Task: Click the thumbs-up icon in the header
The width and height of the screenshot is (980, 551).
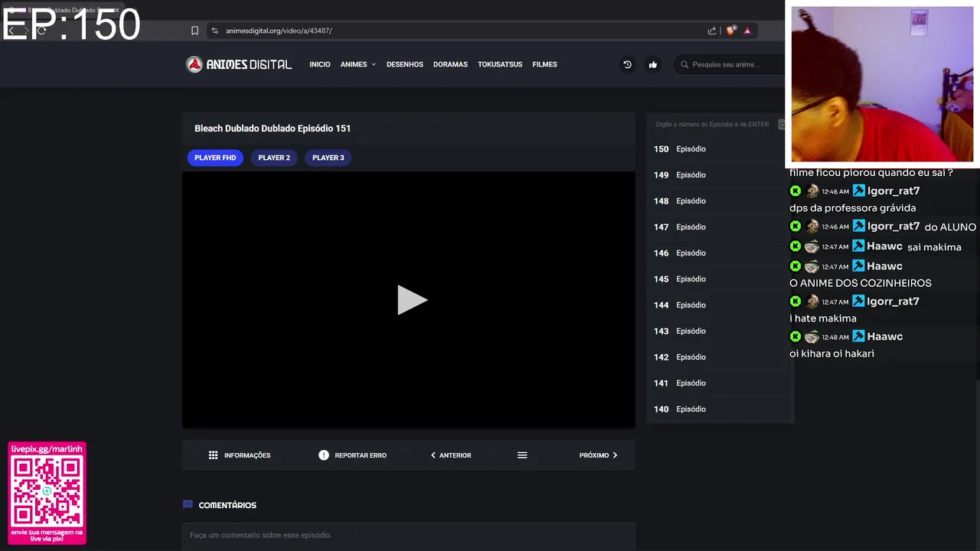Action: [652, 64]
